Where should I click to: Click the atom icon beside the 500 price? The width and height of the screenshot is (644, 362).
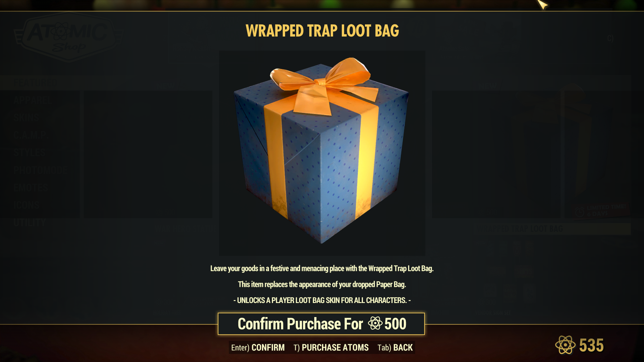[x=375, y=323]
